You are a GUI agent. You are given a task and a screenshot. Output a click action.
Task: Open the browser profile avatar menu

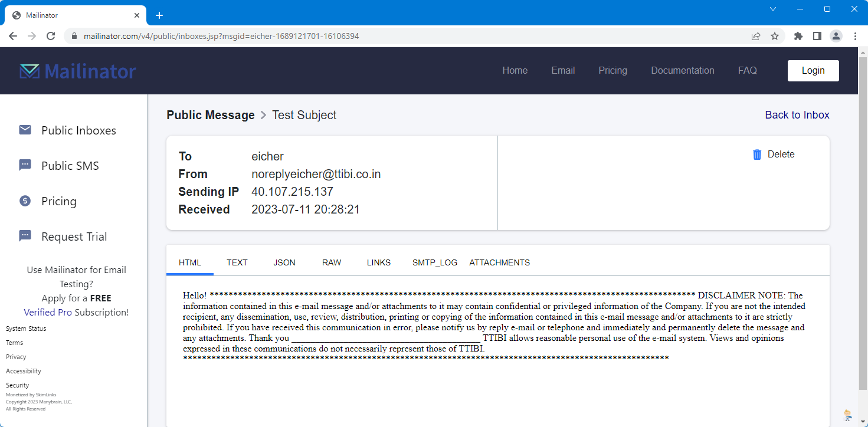[x=836, y=36]
